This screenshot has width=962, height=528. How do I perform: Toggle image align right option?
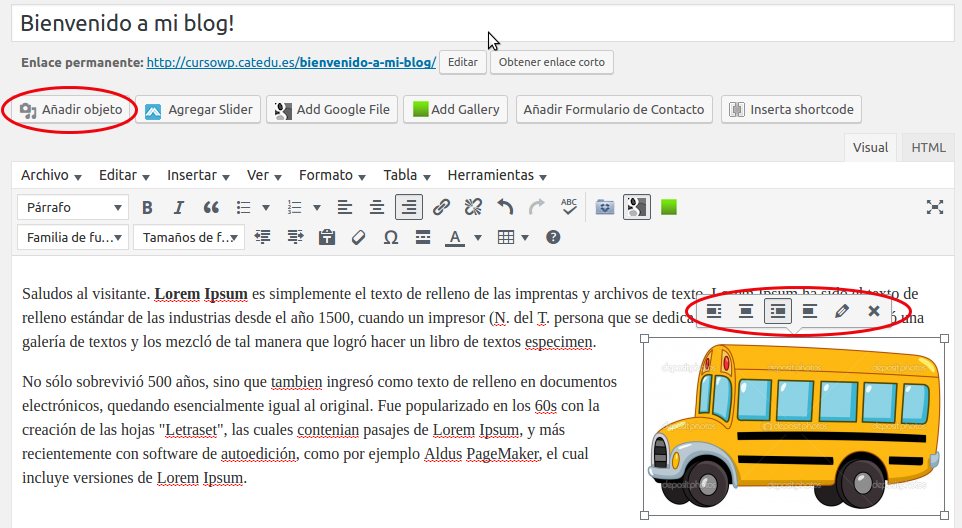coord(777,312)
